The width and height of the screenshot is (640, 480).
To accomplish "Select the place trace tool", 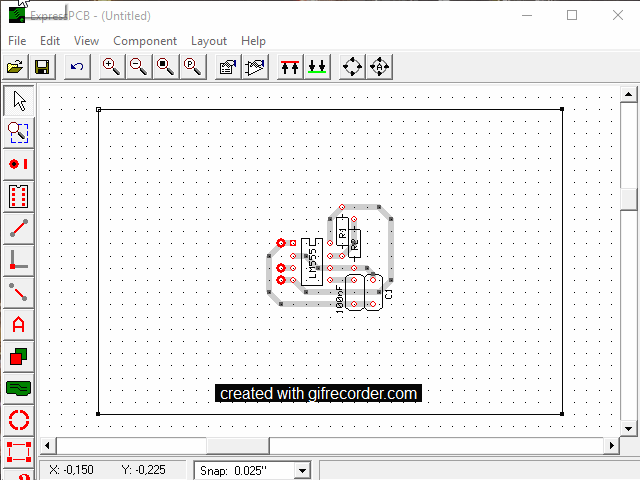I will click(x=18, y=228).
